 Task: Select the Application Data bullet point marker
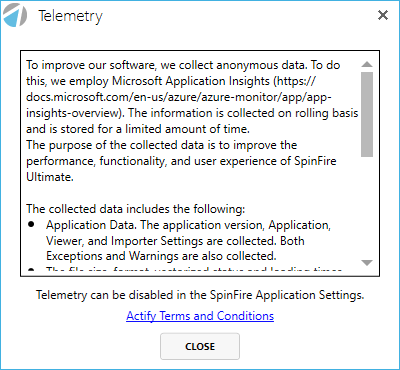pos(31,224)
